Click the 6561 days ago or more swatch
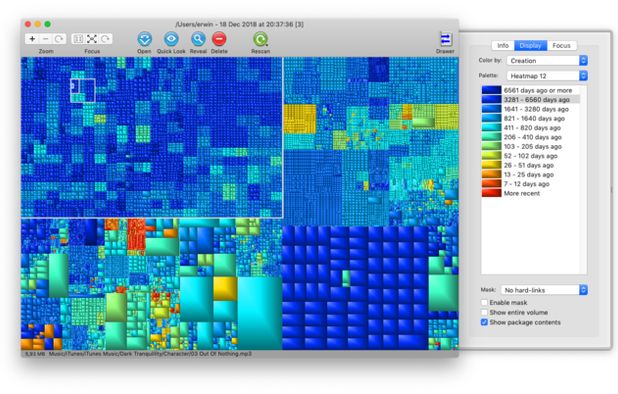 point(491,90)
